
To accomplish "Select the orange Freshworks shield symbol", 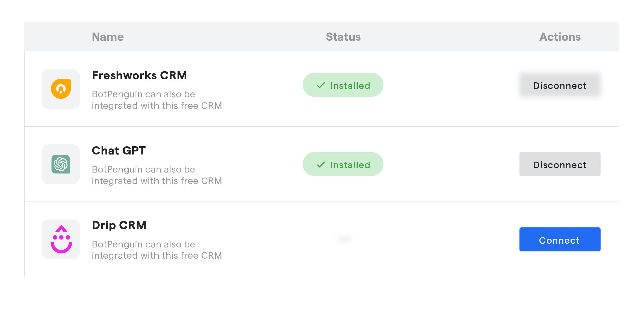I will (61, 89).
